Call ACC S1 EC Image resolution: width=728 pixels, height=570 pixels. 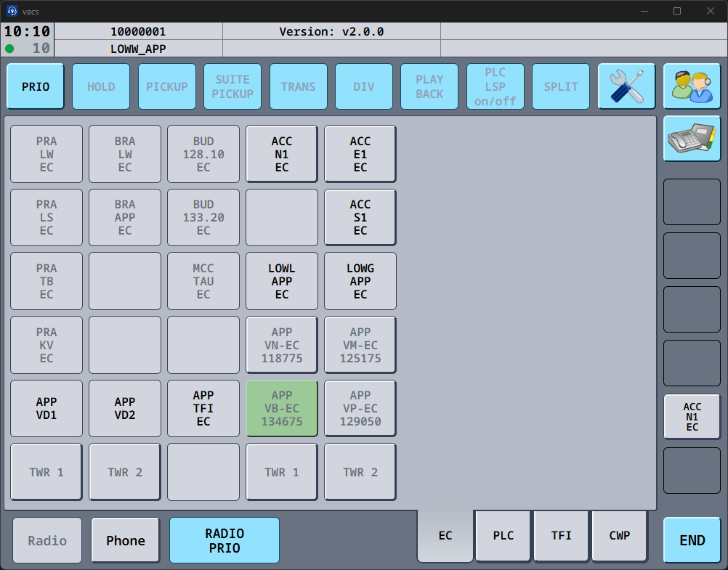(360, 217)
